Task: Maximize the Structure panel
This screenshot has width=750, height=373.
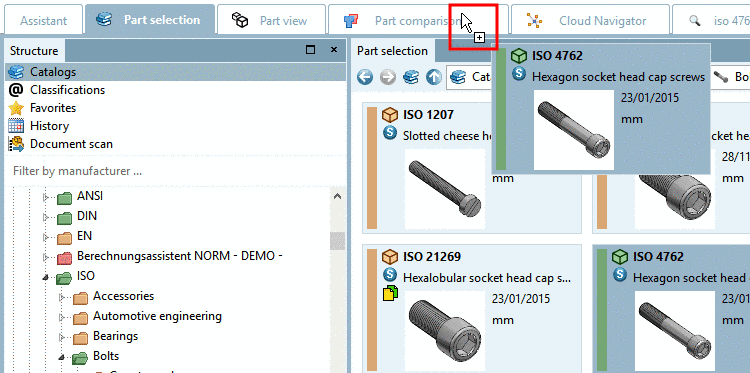Action: [x=310, y=50]
